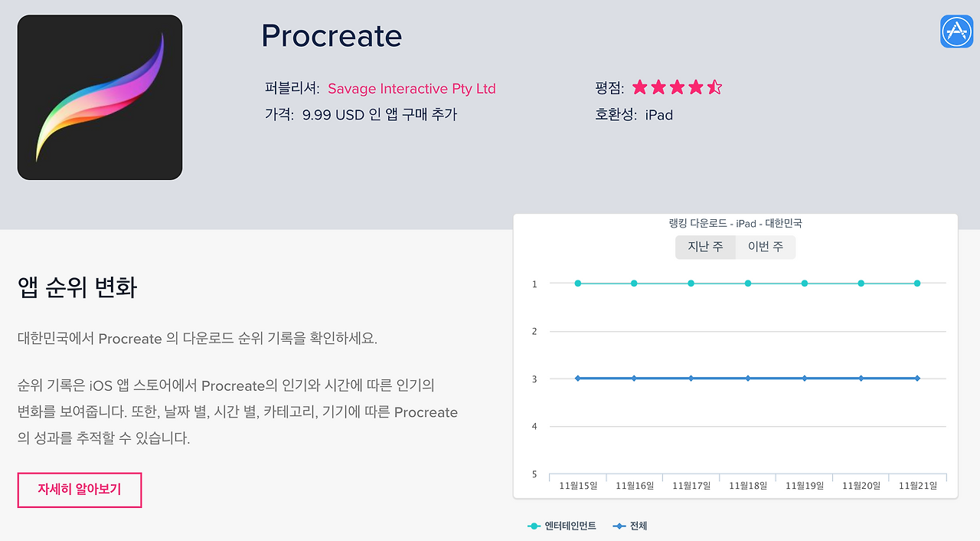Click the chart title 랭킹 다운로드
Viewport: 980px width, 541px height.
735,224
